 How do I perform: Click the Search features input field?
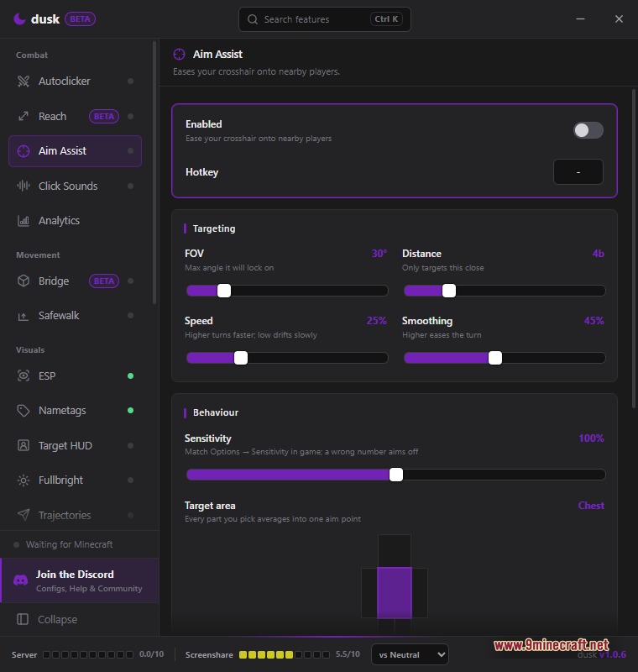point(325,19)
